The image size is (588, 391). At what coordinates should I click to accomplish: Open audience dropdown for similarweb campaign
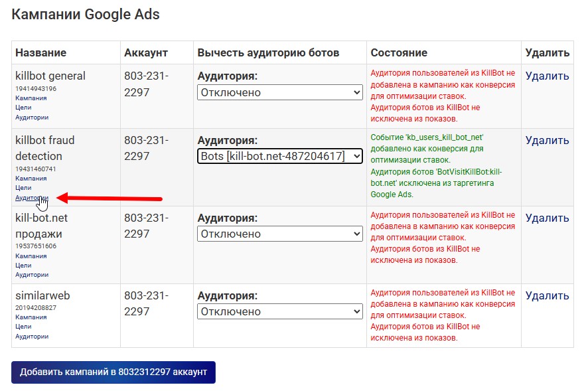click(x=280, y=311)
